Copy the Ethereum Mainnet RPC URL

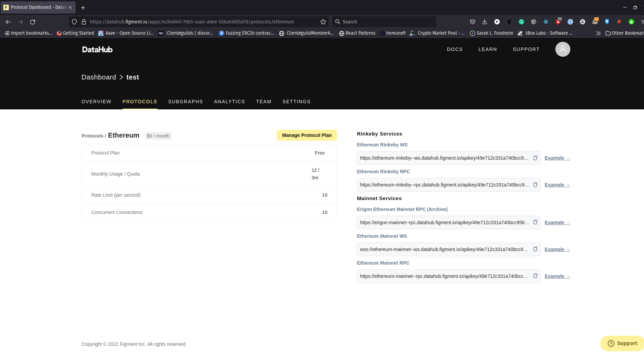tap(535, 276)
